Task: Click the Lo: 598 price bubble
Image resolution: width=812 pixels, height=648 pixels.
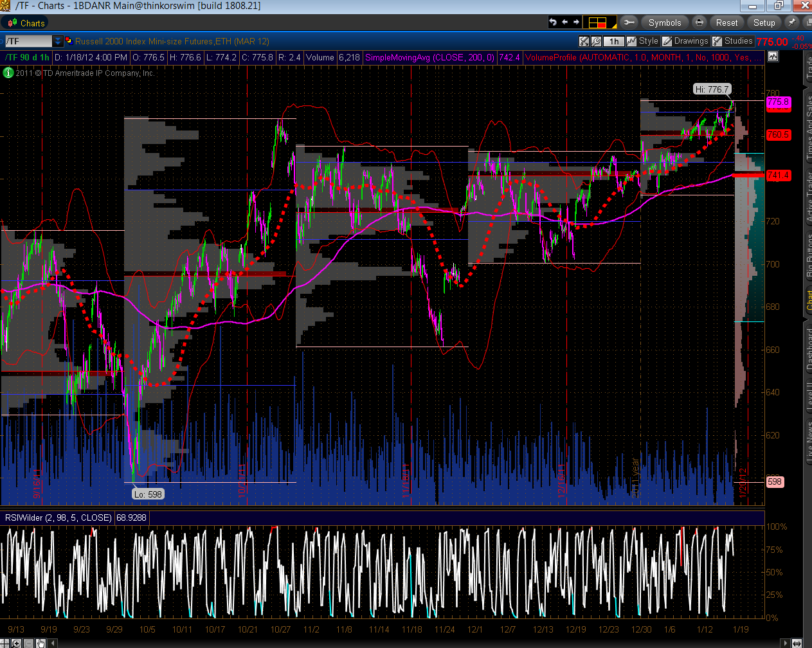Action: coord(148,494)
